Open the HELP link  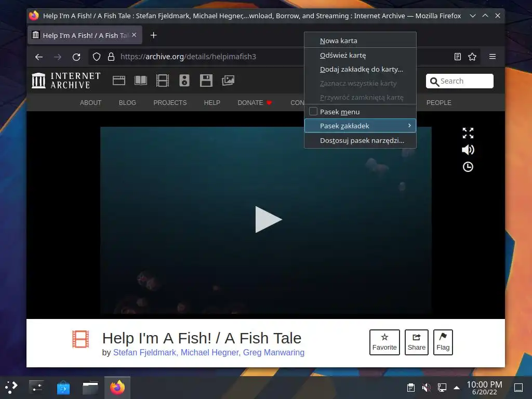212,103
